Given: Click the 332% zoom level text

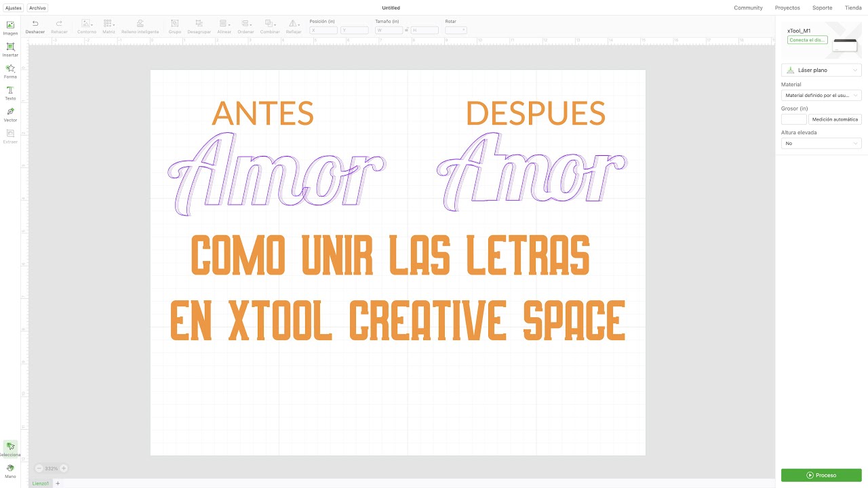Looking at the screenshot, I should pyautogui.click(x=51, y=468).
